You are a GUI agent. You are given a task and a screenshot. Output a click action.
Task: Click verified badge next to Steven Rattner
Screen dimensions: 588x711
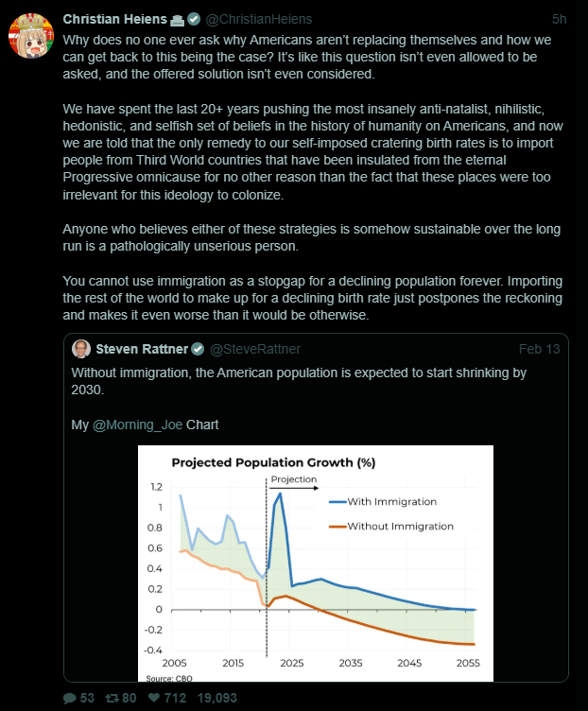(199, 349)
